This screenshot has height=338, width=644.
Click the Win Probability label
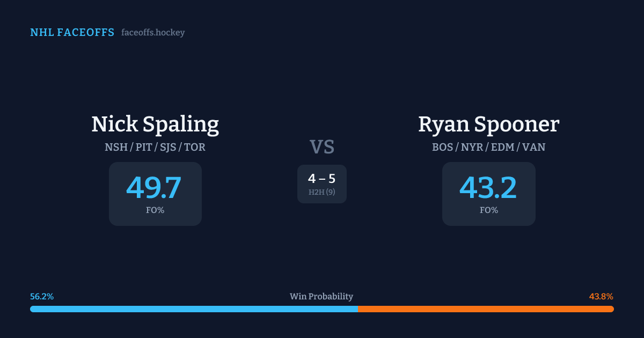(321, 297)
